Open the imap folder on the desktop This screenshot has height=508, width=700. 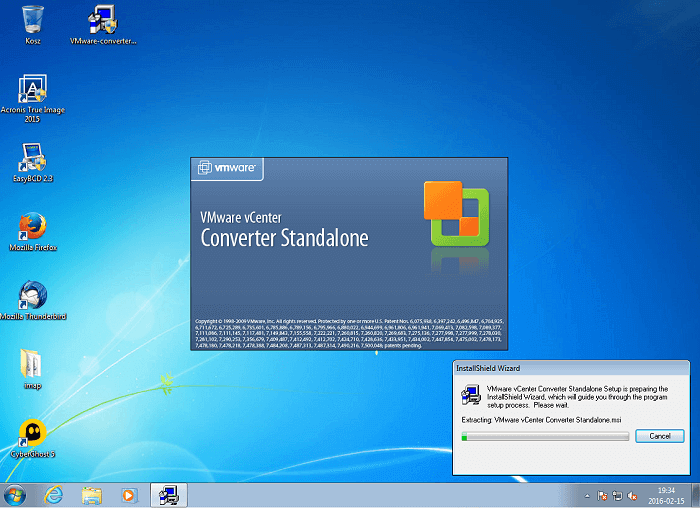[33, 364]
